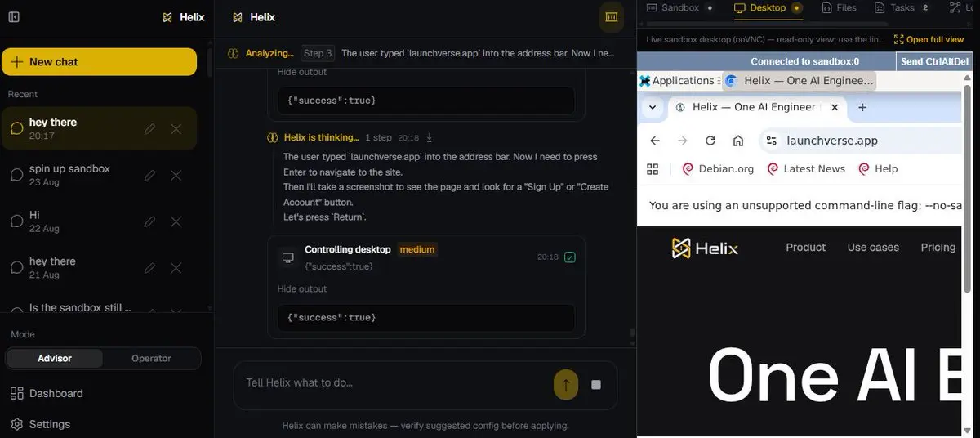The width and height of the screenshot is (980, 438).
Task: Open Use cases on the Helix website
Action: point(873,247)
